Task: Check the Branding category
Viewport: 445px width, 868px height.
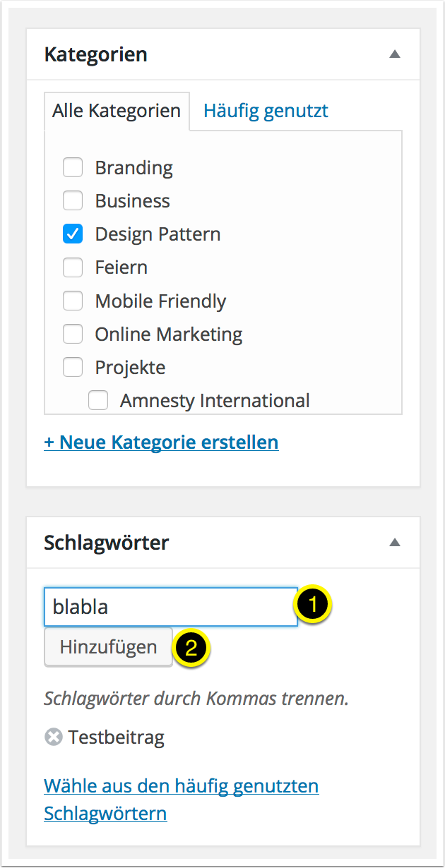Action: [73, 167]
